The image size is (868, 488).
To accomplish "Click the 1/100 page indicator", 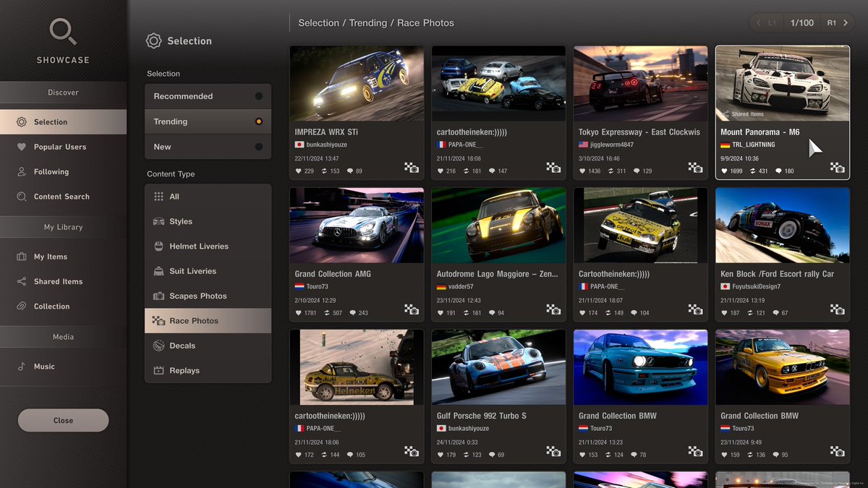I will (802, 23).
